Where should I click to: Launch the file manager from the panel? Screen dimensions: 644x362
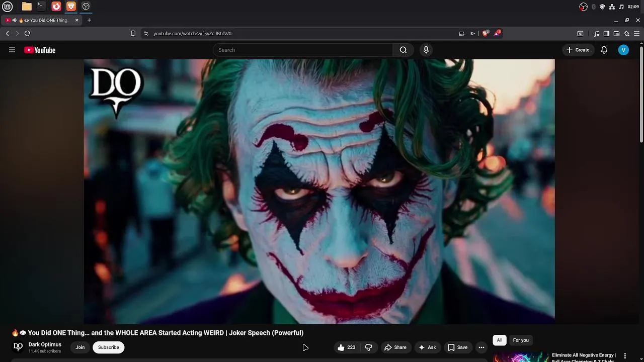tap(27, 7)
